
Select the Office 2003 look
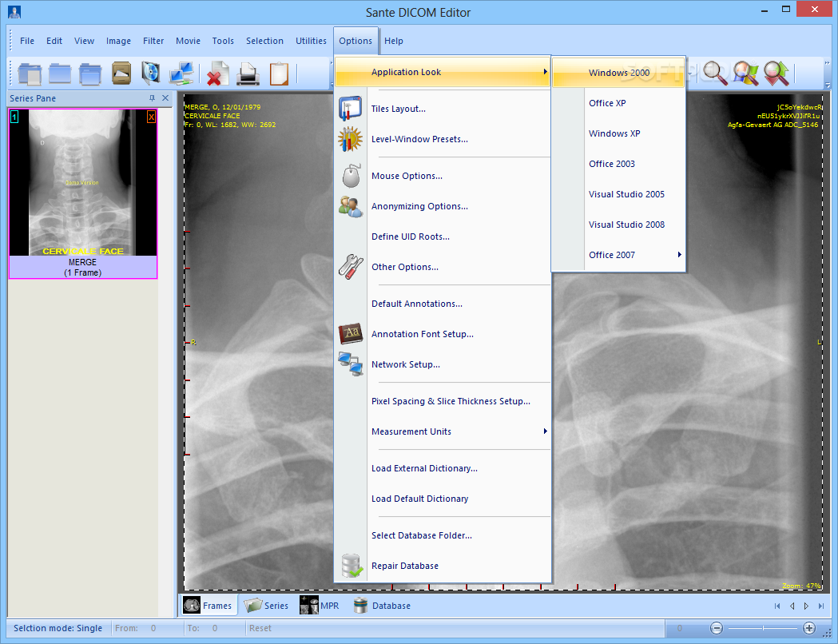pos(618,164)
